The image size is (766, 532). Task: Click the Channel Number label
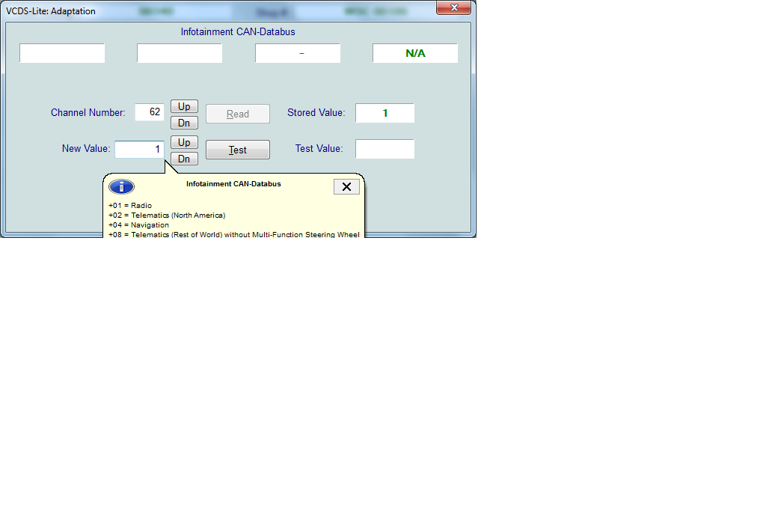(88, 113)
